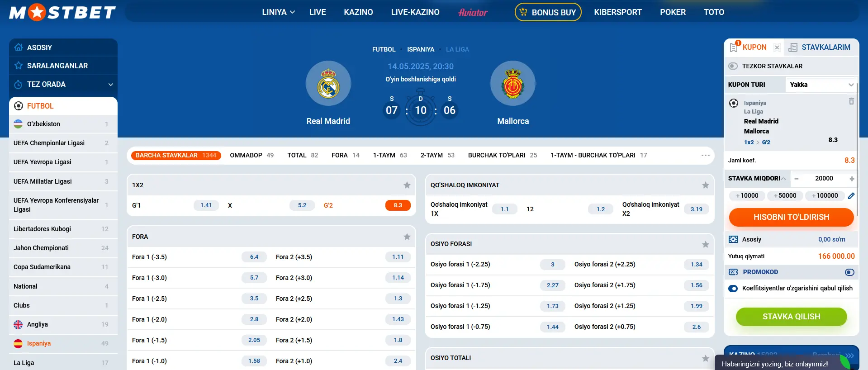Edit quick stake amounts pencil icon
This screenshot has width=868, height=370.
851,196
